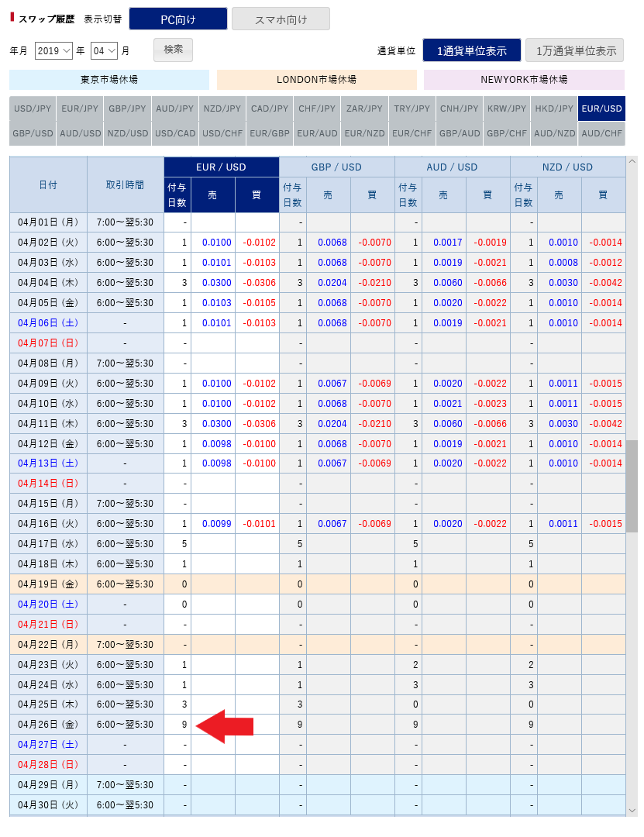Click NZD/USD sell value 0.0008 on 04月03日
The height and width of the screenshot is (837, 644).
click(563, 263)
